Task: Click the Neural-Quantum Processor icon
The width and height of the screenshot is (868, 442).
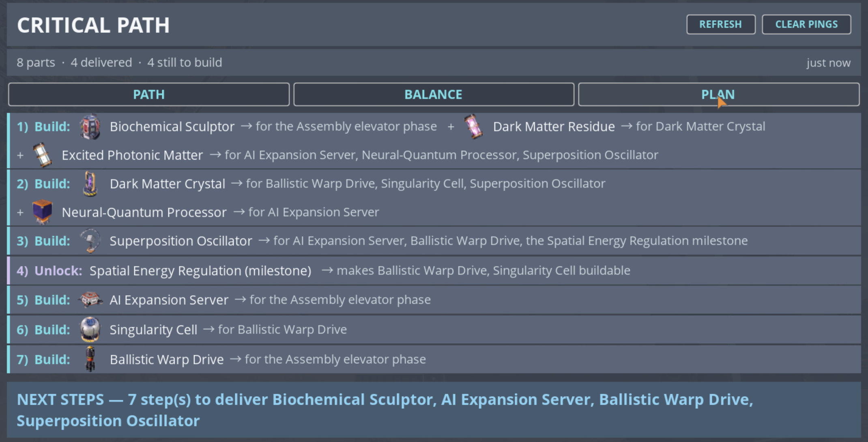Action: point(42,212)
